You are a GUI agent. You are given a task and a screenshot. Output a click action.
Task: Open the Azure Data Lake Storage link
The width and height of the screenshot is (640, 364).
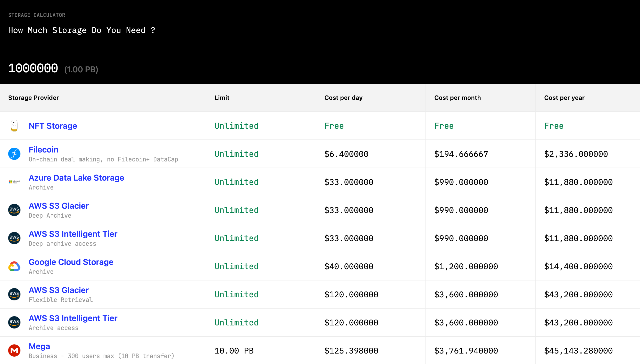[76, 178]
